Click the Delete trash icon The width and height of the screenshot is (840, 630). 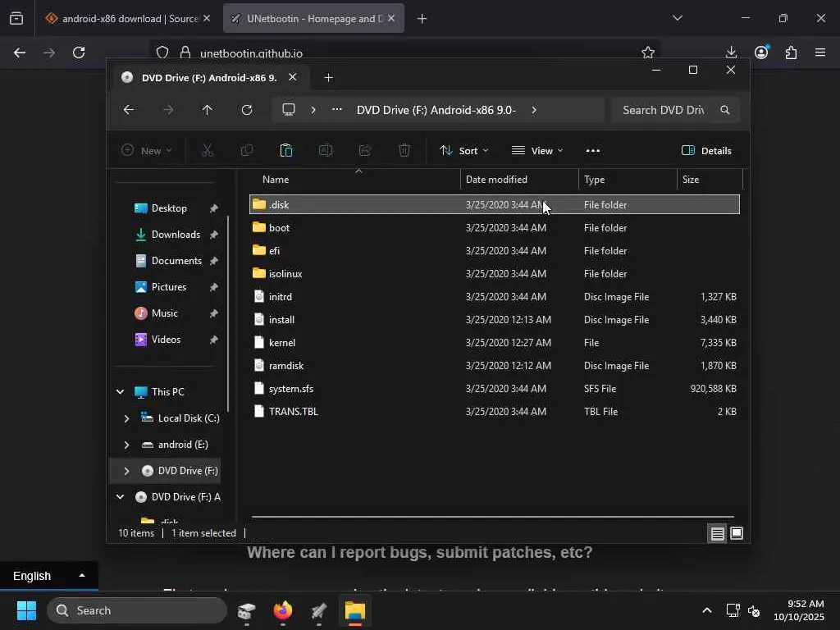404,151
